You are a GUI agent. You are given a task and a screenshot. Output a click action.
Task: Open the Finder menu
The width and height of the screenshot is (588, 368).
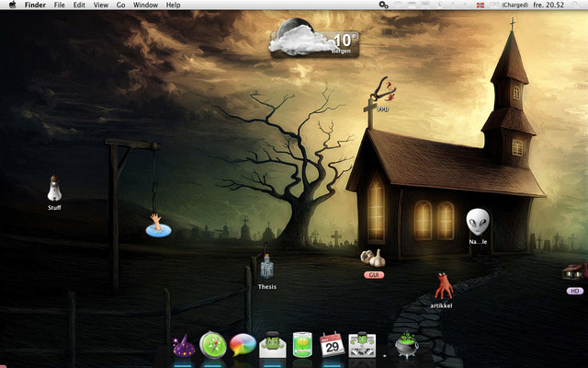pyautogui.click(x=35, y=5)
